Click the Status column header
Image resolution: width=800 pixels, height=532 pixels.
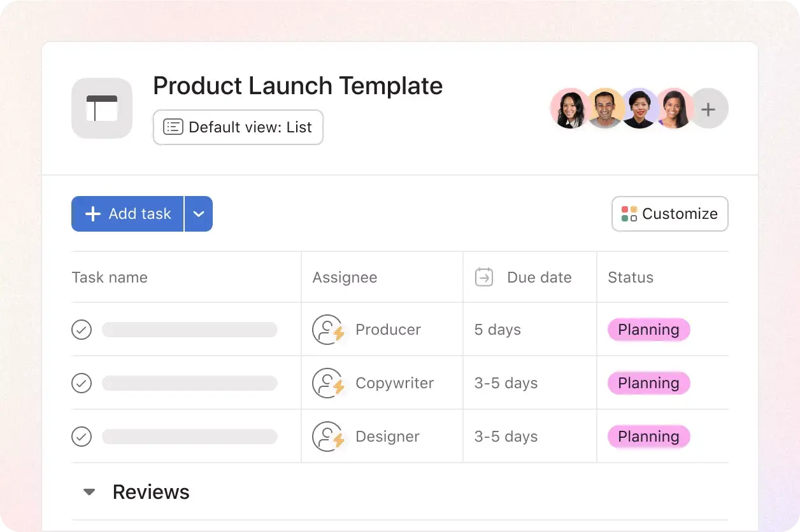click(x=630, y=277)
